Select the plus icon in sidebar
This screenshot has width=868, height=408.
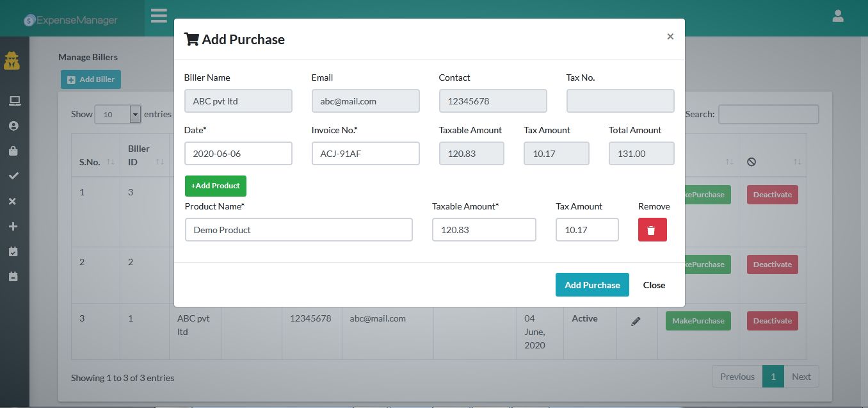point(13,227)
